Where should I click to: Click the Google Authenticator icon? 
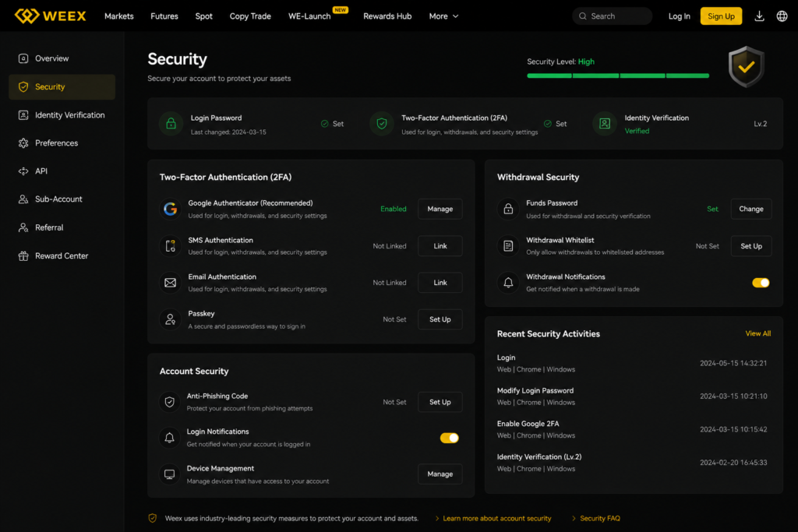tap(171, 209)
